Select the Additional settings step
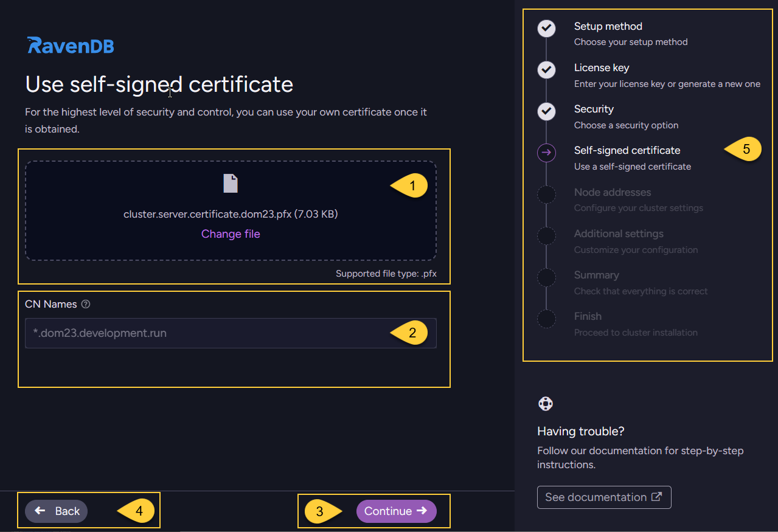 tap(618, 233)
